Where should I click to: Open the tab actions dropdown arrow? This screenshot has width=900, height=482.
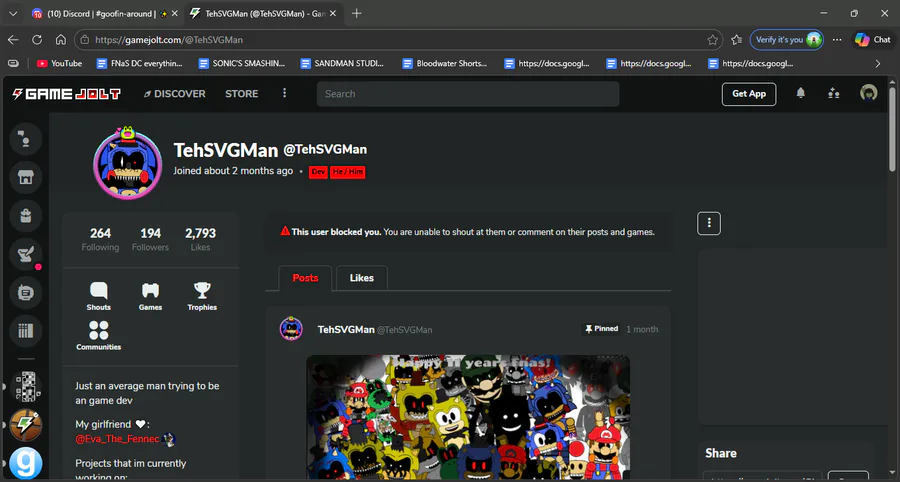click(x=13, y=14)
